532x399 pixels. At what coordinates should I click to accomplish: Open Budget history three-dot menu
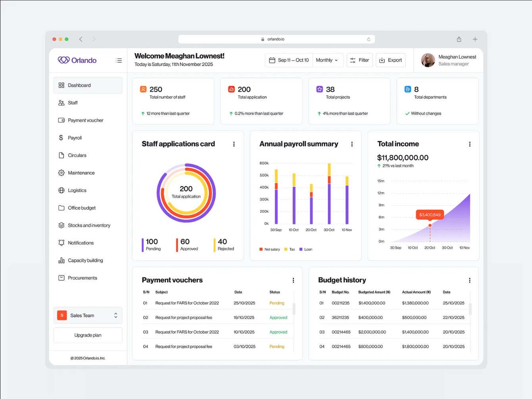tap(470, 280)
